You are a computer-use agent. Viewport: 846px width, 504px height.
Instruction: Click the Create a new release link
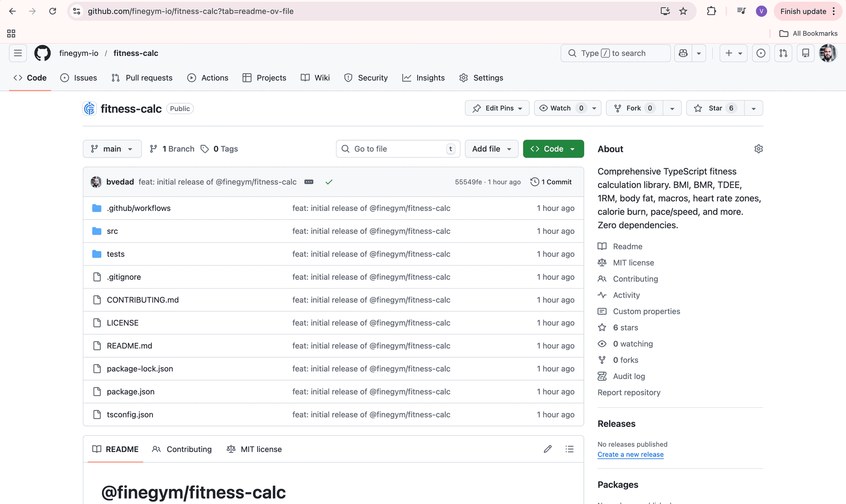[x=630, y=454]
